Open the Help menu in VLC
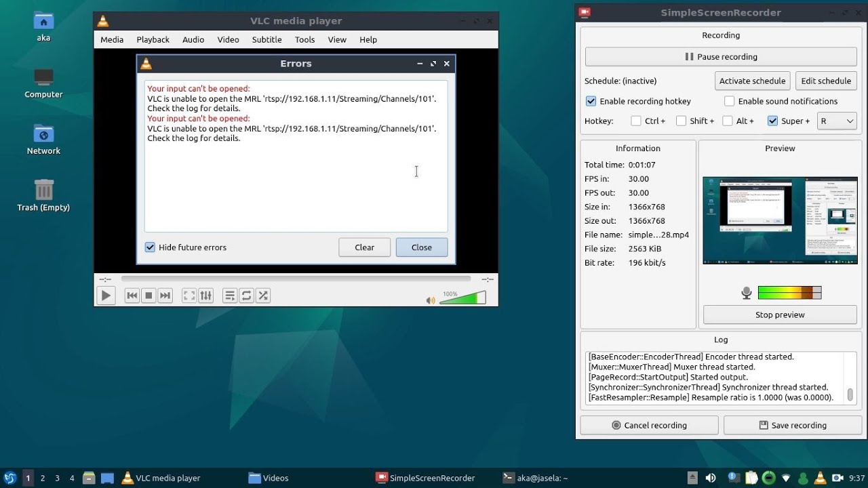 pos(368,39)
